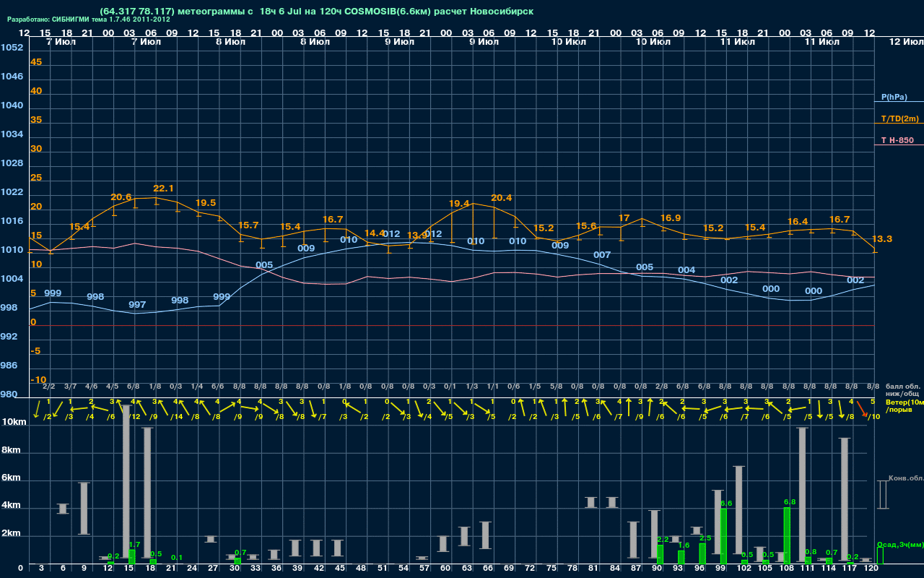Click the temperature value 20.6

(121, 197)
